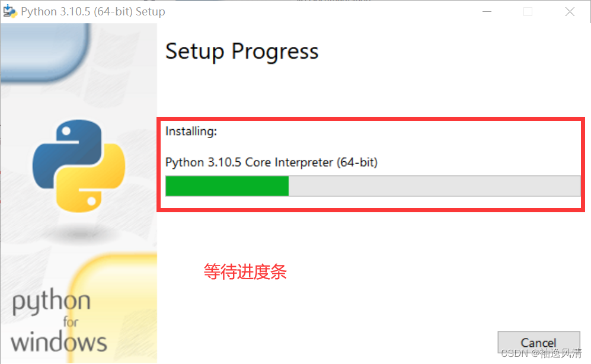Minimize the Python Setup window
The width and height of the screenshot is (591, 364).
coord(487,11)
